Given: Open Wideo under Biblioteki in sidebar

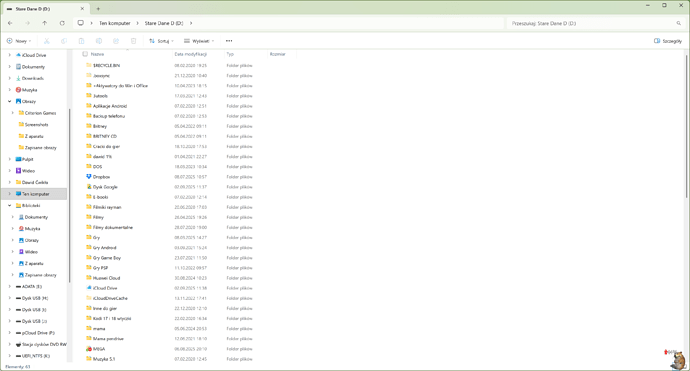Looking at the screenshot, I should (x=28, y=252).
